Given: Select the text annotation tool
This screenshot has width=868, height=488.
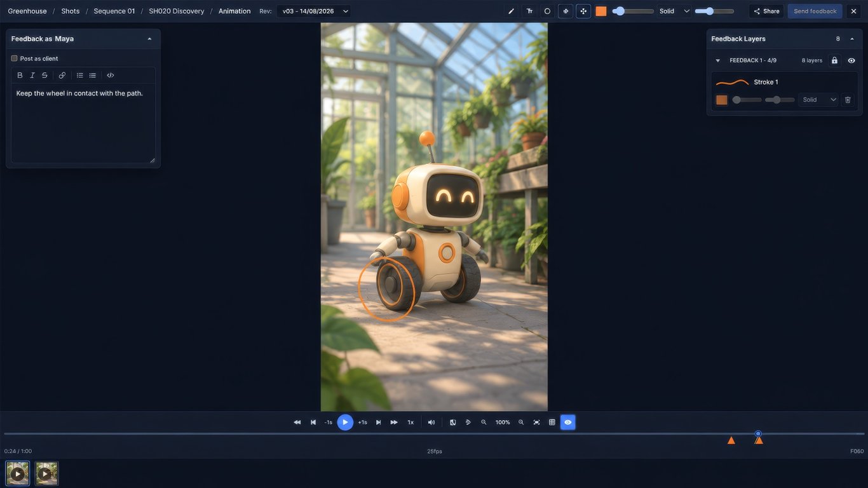Looking at the screenshot, I should 529,11.
